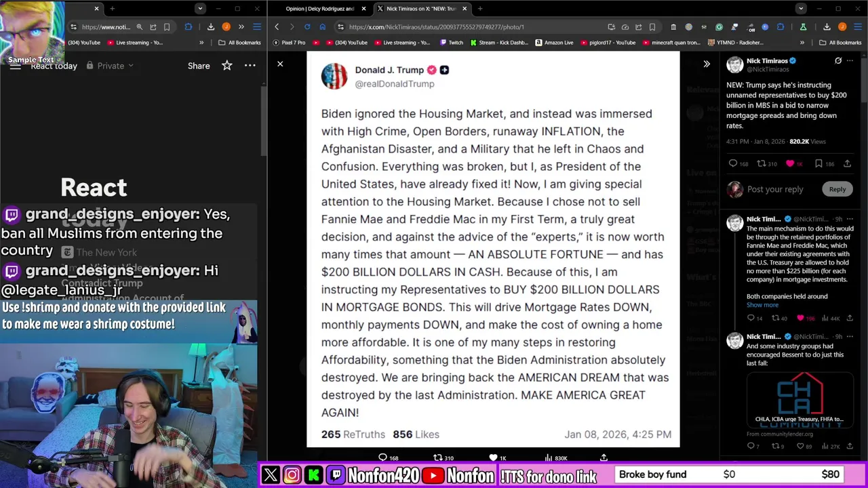Open the Grok icon on the main tweet
The width and height of the screenshot is (868, 488).
pos(838,61)
